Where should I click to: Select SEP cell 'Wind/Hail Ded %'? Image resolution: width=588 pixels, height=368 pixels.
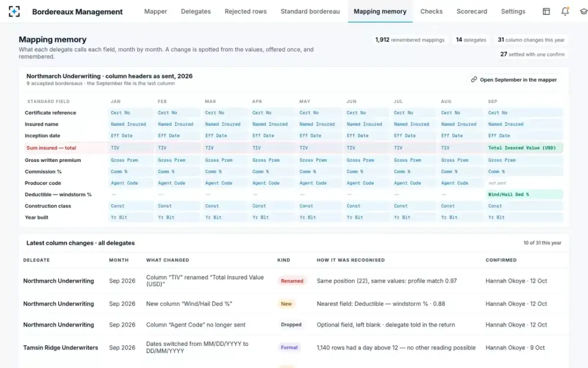tap(524, 194)
